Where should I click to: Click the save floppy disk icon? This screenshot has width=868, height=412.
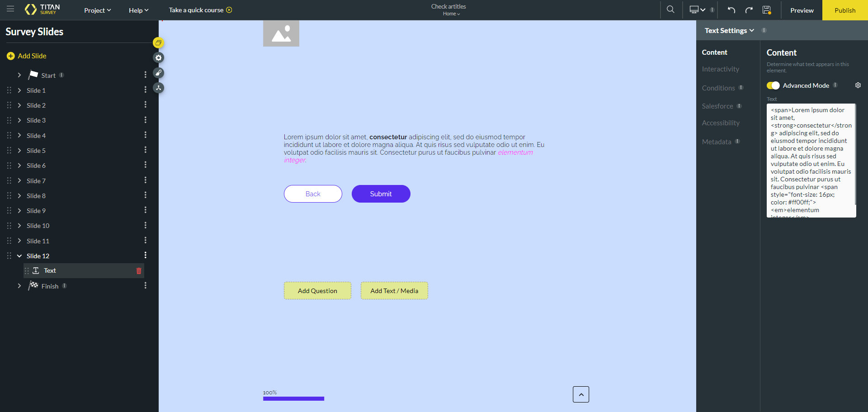[766, 10]
